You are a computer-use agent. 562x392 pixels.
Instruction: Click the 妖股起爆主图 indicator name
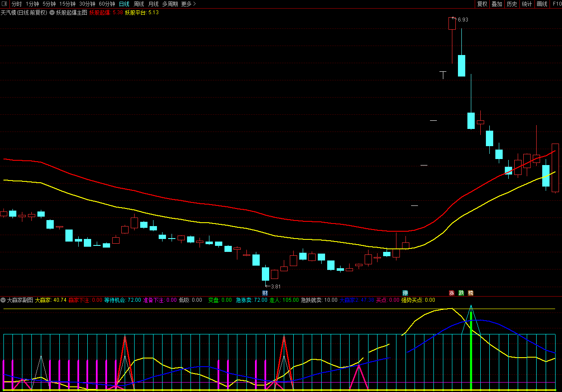(x=71, y=12)
